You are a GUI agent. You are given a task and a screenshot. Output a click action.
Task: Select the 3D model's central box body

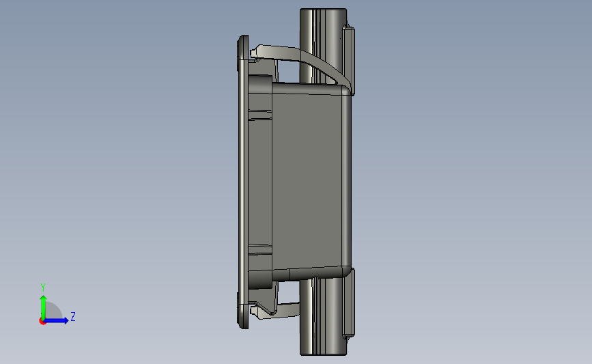[x=311, y=182]
